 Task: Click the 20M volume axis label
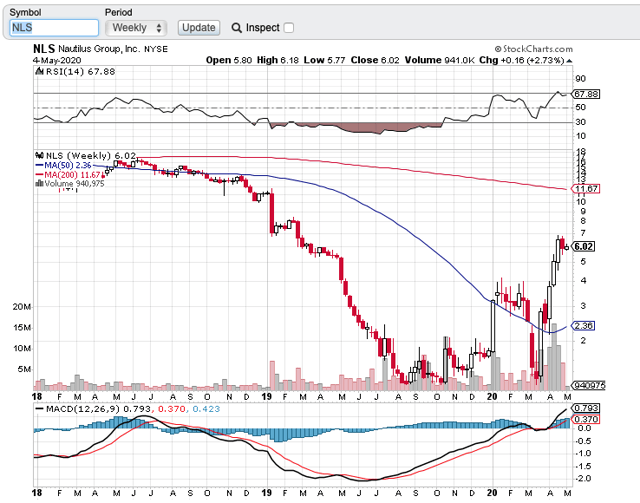coord(22,306)
